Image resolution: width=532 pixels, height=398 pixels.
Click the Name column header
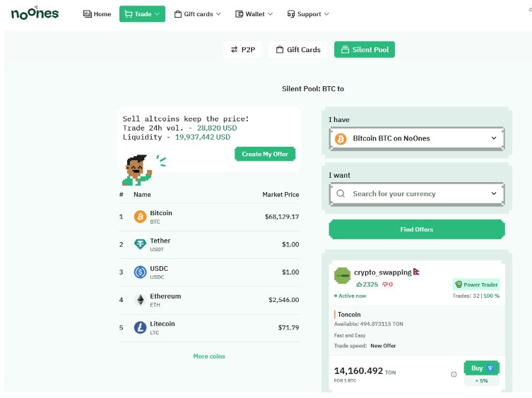point(142,195)
